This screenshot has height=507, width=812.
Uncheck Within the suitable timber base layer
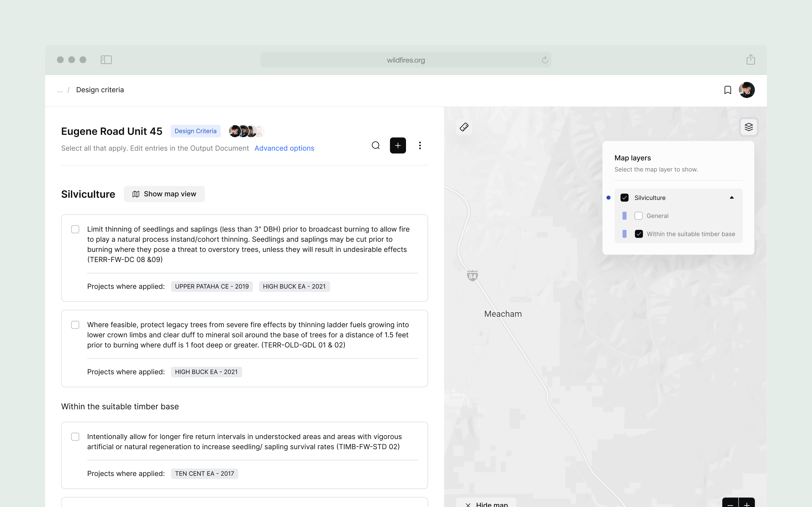pos(639,234)
